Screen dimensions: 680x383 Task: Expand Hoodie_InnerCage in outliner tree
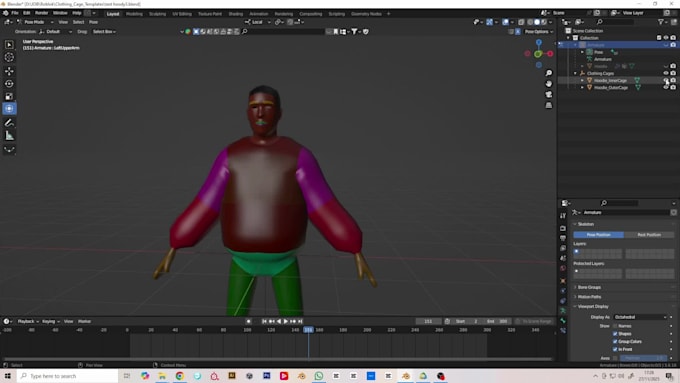582,80
